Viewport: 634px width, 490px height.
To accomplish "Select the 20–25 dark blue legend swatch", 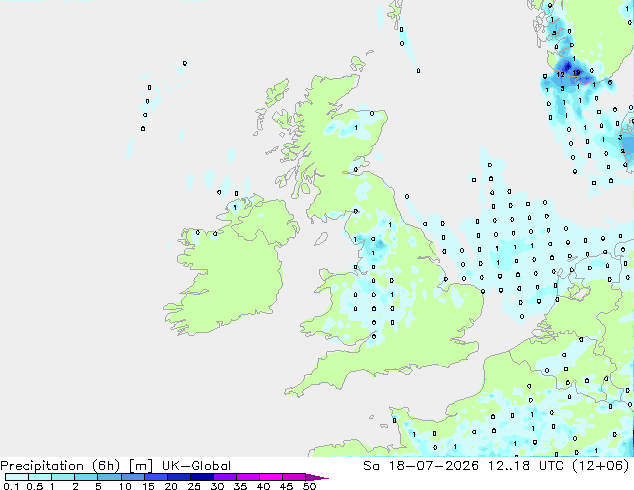I will (179, 477).
